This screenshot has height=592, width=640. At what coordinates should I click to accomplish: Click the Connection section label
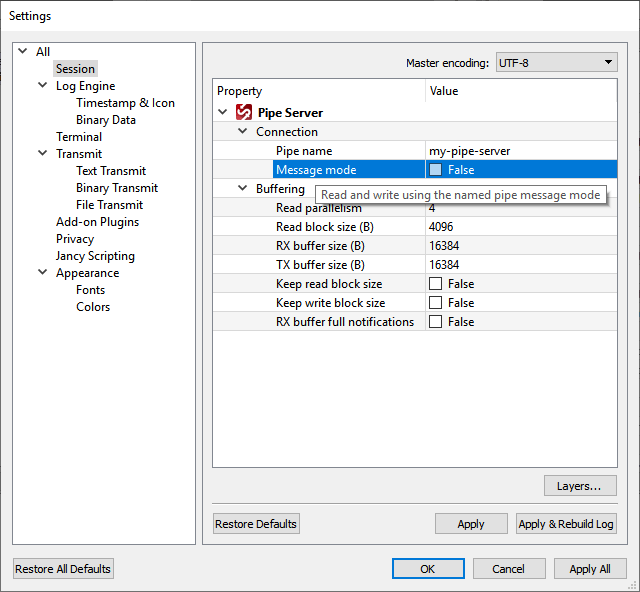(x=287, y=132)
